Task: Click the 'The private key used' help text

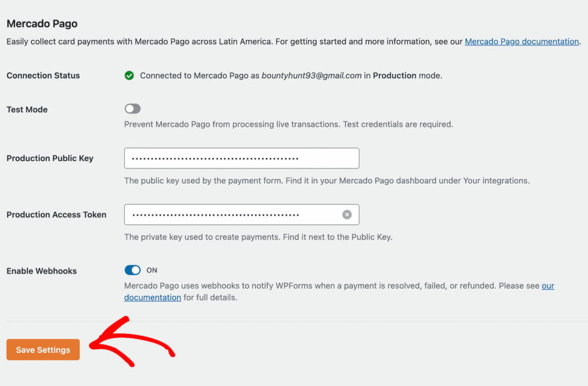Action: click(x=258, y=237)
